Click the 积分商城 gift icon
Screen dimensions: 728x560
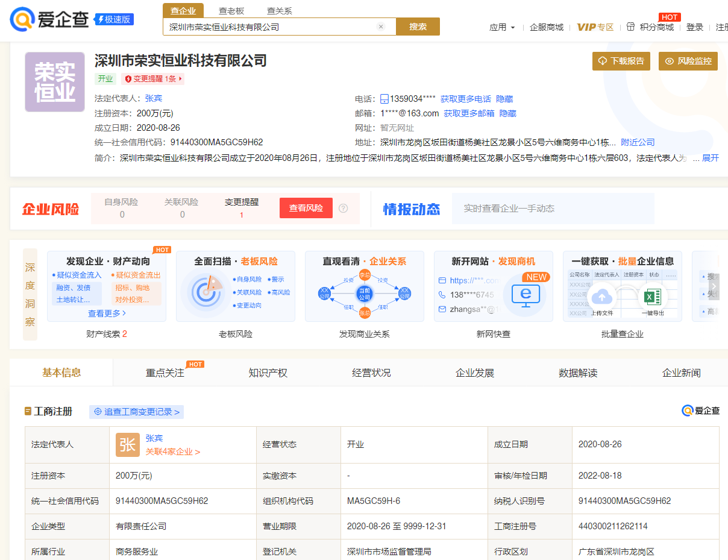coord(631,27)
